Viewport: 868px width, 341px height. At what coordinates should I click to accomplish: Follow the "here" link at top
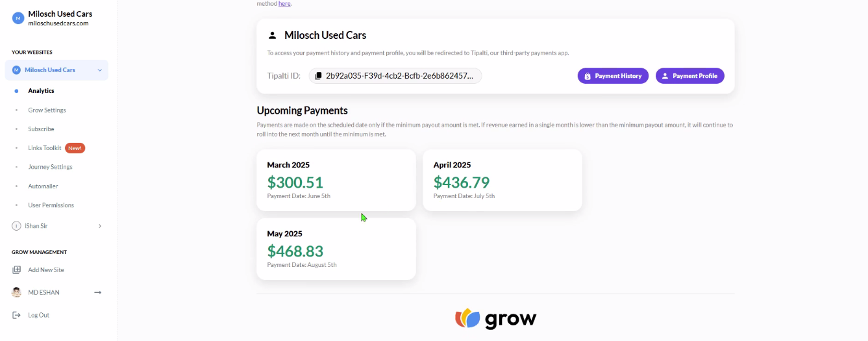(284, 4)
